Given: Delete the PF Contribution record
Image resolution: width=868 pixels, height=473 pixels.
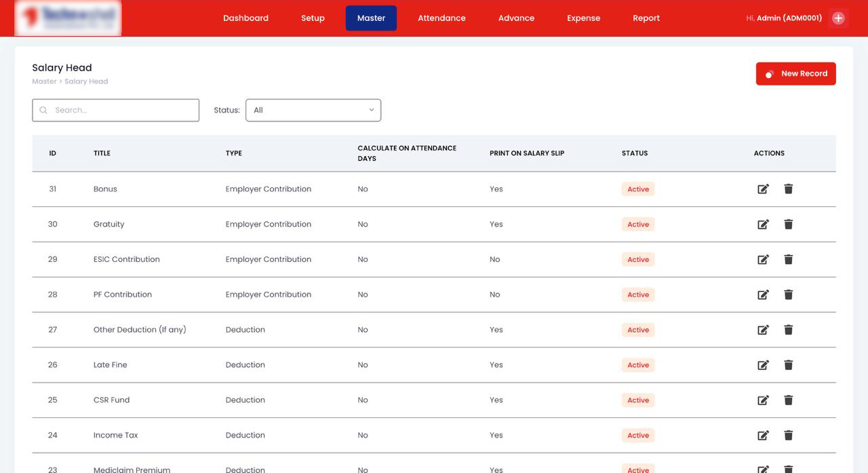Looking at the screenshot, I should tap(788, 295).
